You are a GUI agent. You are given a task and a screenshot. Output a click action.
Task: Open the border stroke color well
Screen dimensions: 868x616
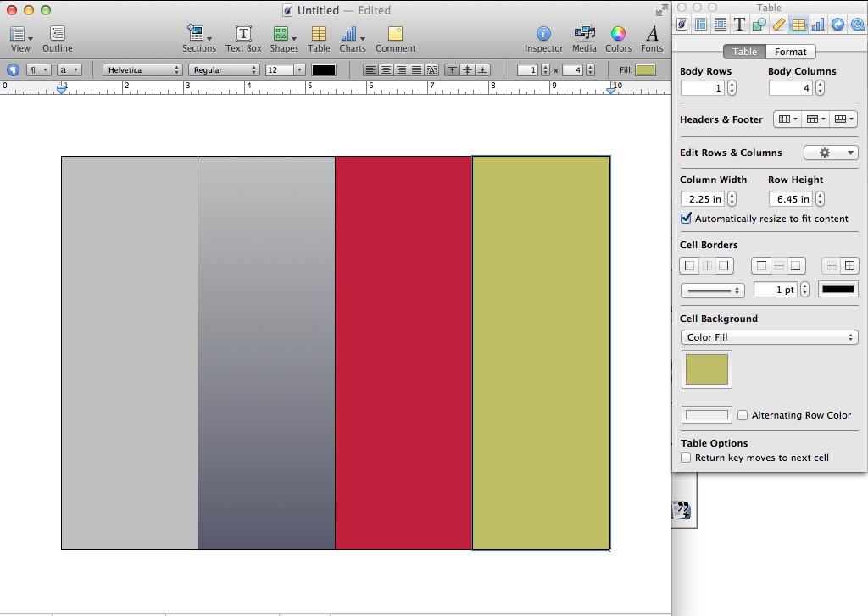click(838, 289)
